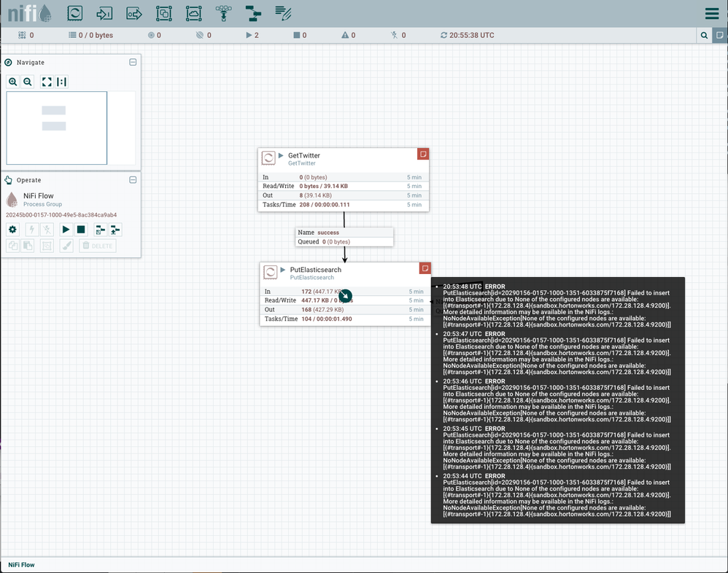Stop the flow with Operate stop button

(x=81, y=229)
